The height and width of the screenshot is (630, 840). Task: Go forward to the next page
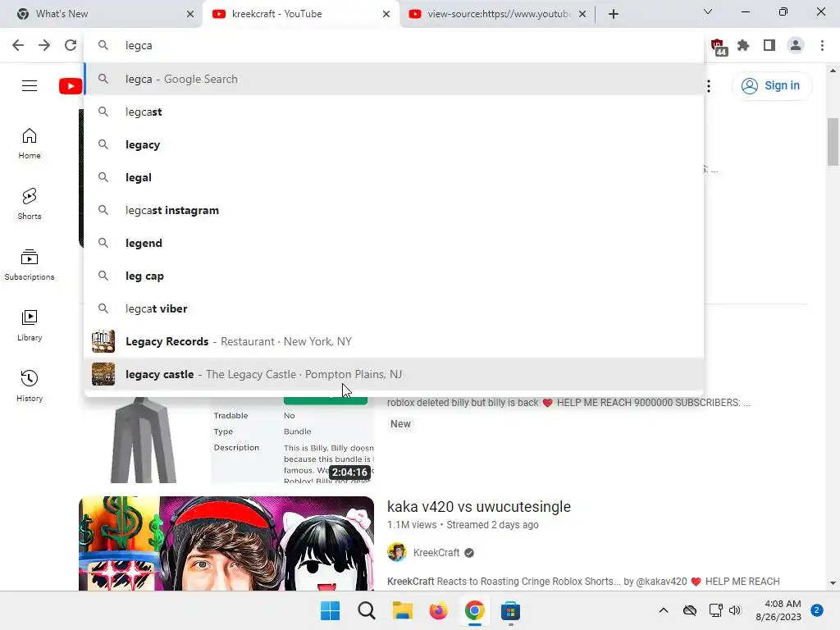point(44,46)
